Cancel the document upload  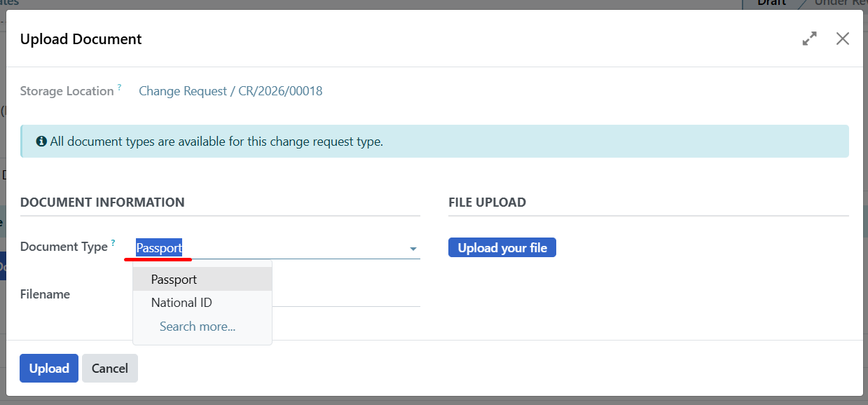click(109, 368)
